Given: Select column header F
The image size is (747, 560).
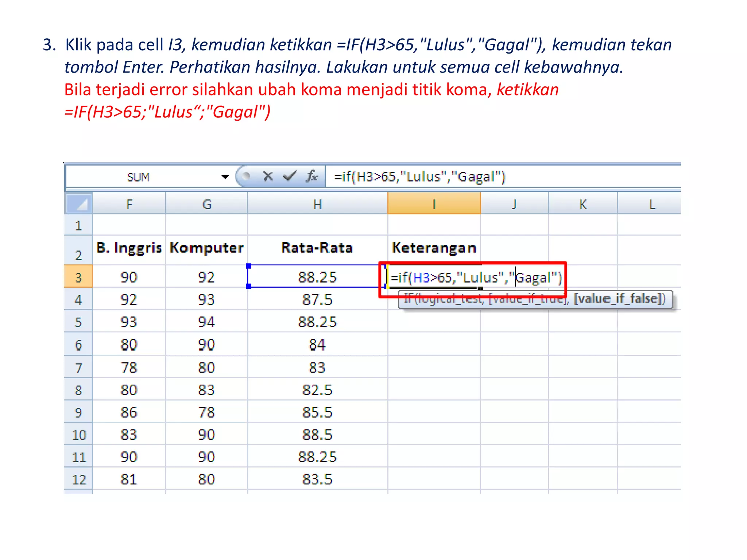Looking at the screenshot, I should pos(129,204).
